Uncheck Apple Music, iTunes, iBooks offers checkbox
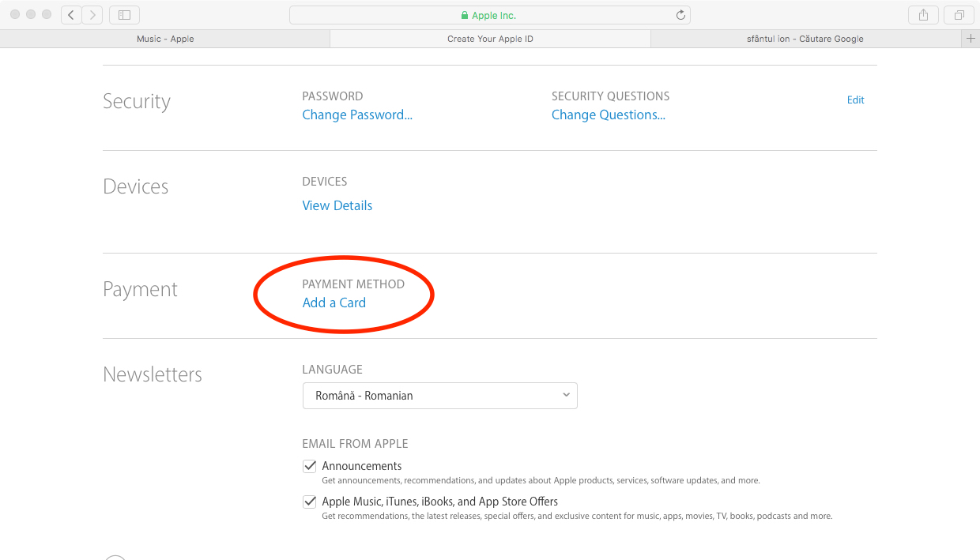The image size is (980, 560). click(x=310, y=502)
